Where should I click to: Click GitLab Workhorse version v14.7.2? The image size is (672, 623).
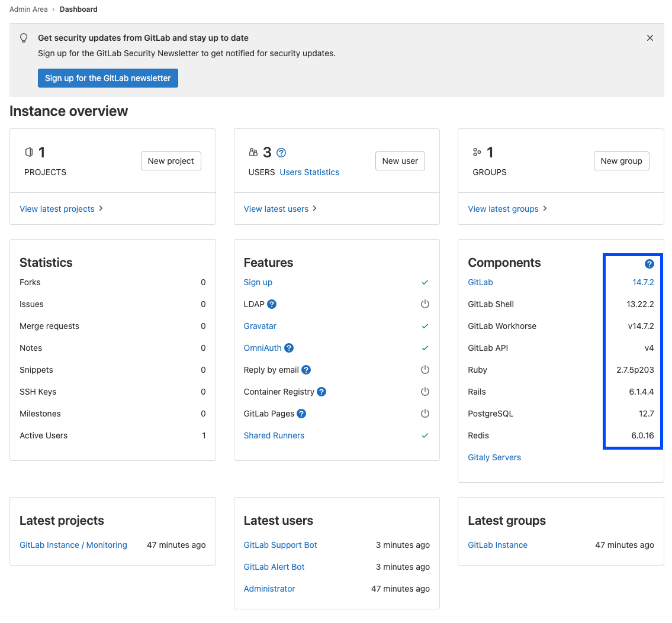[x=641, y=326]
